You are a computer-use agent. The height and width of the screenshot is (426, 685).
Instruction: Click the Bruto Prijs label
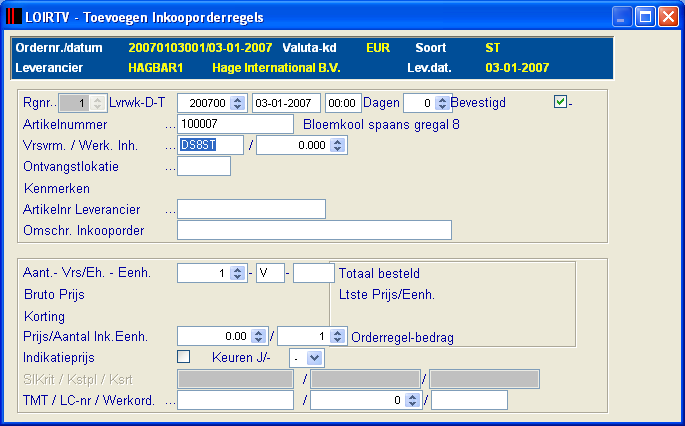point(54,294)
